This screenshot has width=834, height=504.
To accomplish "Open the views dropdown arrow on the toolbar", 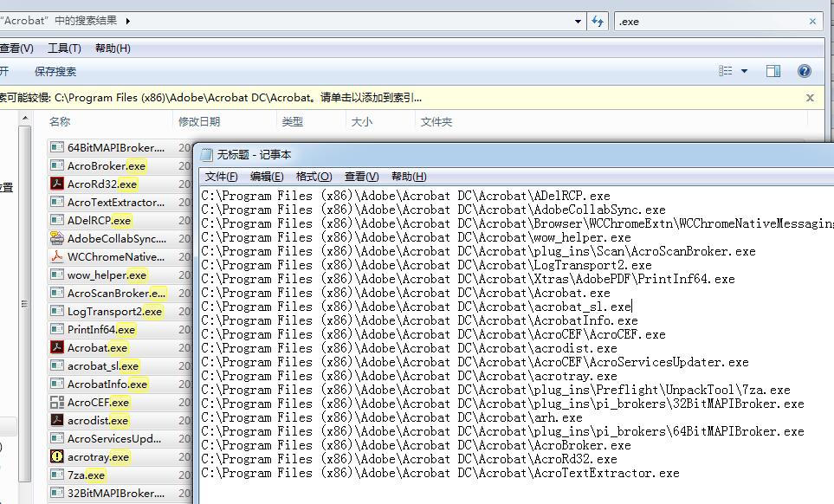I will point(745,70).
